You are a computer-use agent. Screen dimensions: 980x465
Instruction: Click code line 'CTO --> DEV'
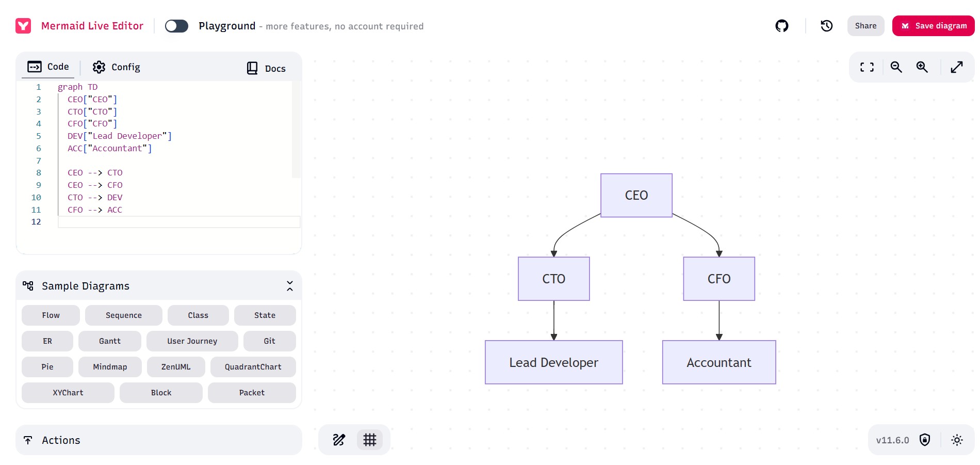pyautogui.click(x=95, y=198)
